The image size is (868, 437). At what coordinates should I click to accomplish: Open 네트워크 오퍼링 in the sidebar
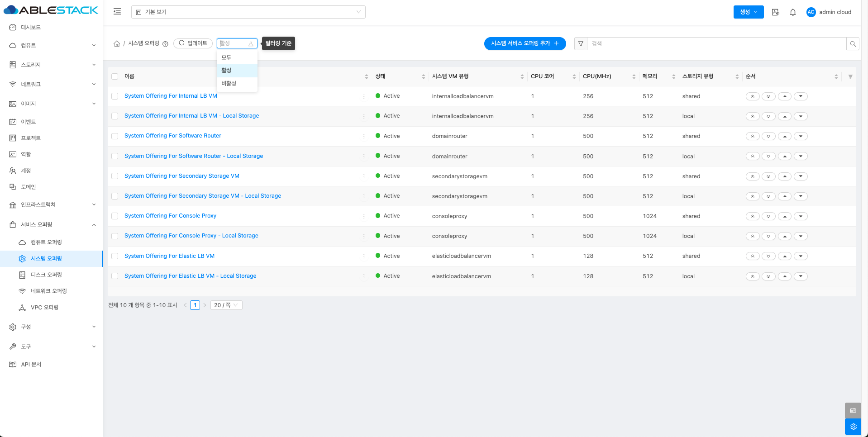point(48,291)
